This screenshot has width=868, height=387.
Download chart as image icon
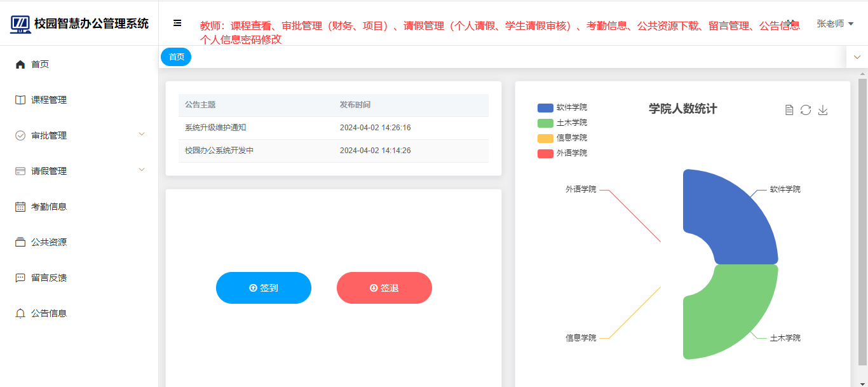coord(823,110)
